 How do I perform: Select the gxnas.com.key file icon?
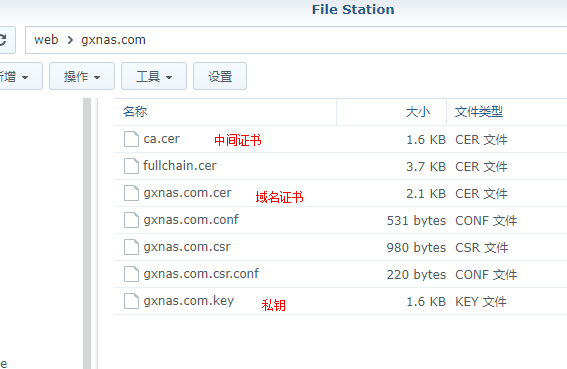(131, 301)
